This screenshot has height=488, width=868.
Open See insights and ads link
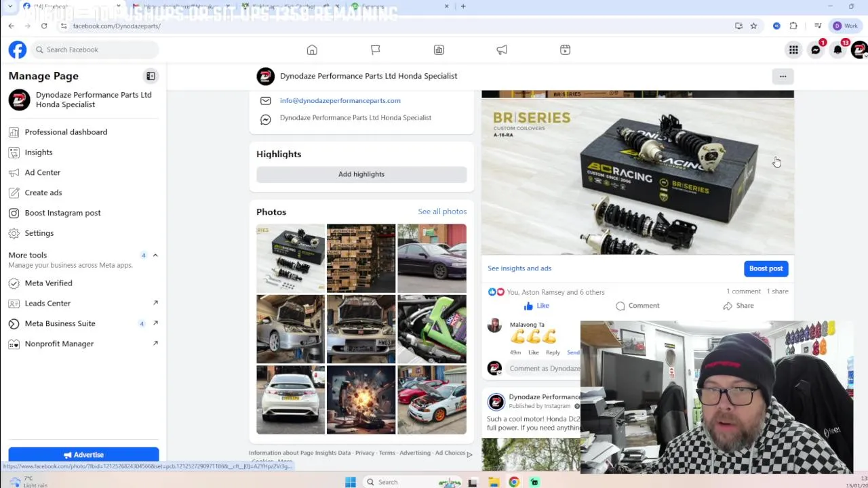[x=519, y=268]
